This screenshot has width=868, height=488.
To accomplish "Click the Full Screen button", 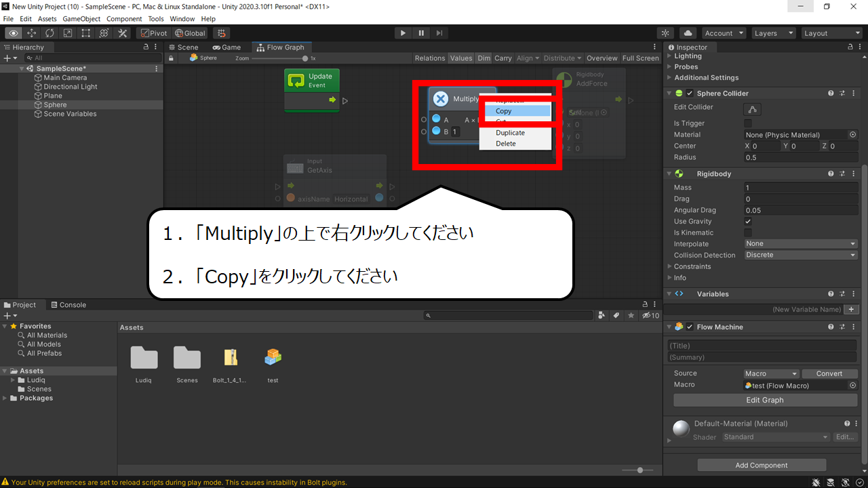I will (x=641, y=58).
